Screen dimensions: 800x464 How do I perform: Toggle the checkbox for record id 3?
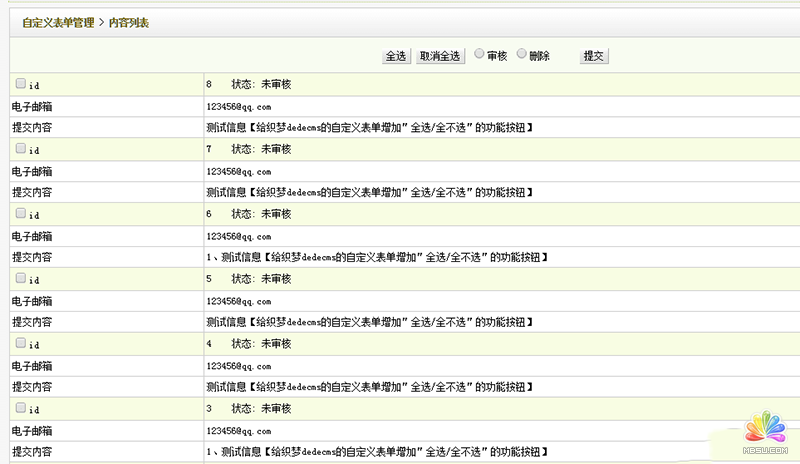[x=21, y=408]
